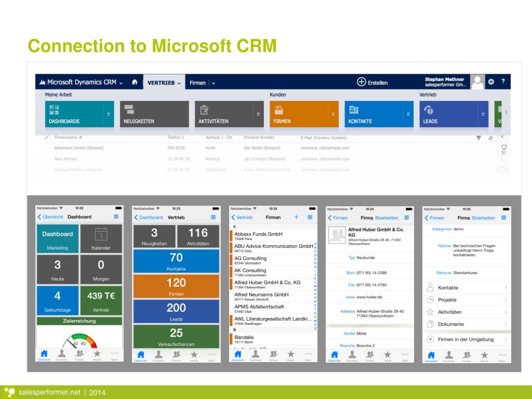Tap contacts icon in Firmen list tab bar

pos(256,355)
